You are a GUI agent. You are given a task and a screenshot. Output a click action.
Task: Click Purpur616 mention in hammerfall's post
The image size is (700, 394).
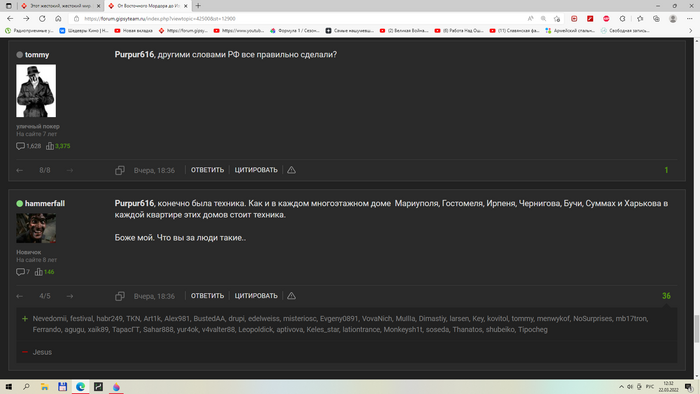tap(134, 203)
